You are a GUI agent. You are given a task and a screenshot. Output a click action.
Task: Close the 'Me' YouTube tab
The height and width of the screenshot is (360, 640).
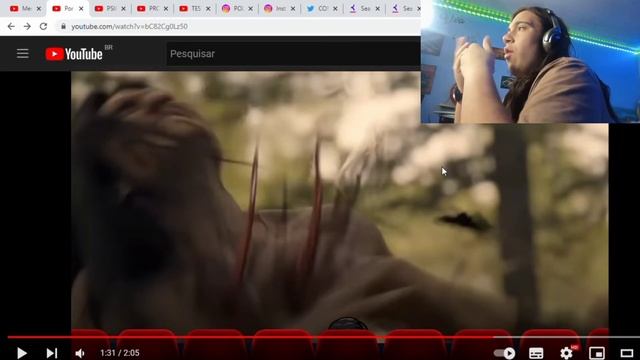click(x=39, y=9)
